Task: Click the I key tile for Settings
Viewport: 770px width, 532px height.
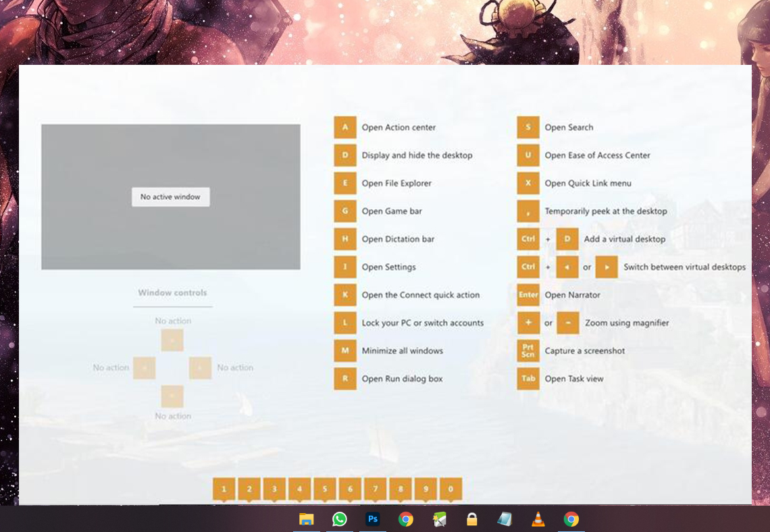Action: pos(345,267)
